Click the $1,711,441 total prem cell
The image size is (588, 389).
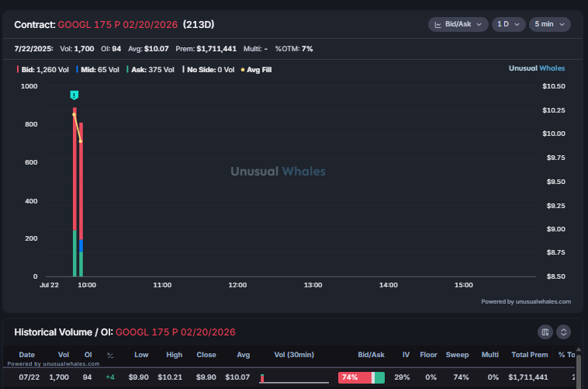(528, 377)
